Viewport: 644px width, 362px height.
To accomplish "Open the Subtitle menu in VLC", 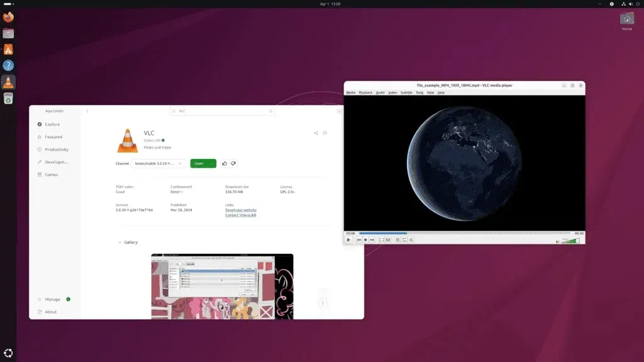I will (x=406, y=93).
